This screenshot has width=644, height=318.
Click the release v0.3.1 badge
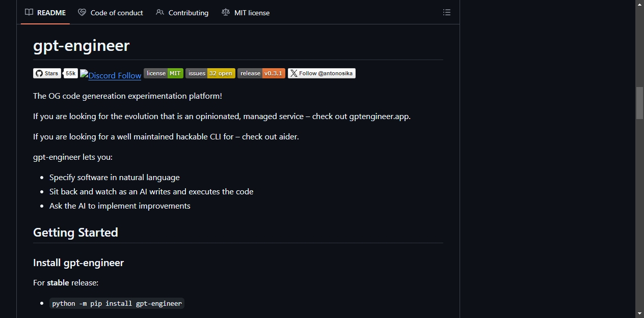pyautogui.click(x=261, y=73)
